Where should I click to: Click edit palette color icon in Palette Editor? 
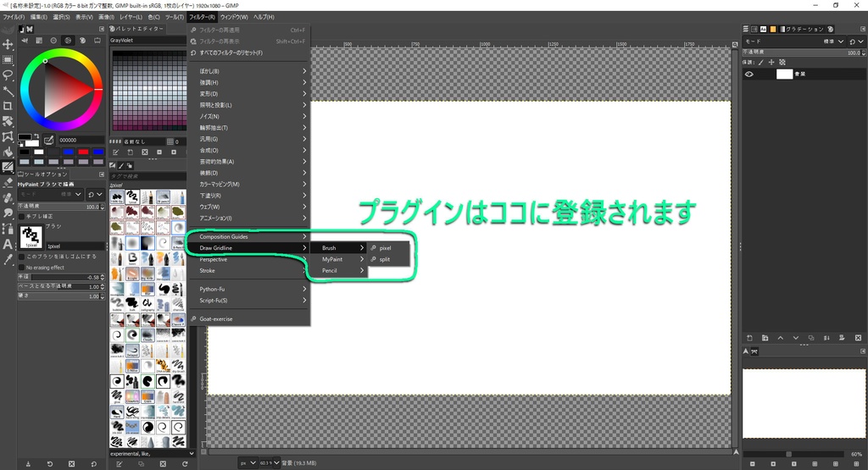[115, 152]
